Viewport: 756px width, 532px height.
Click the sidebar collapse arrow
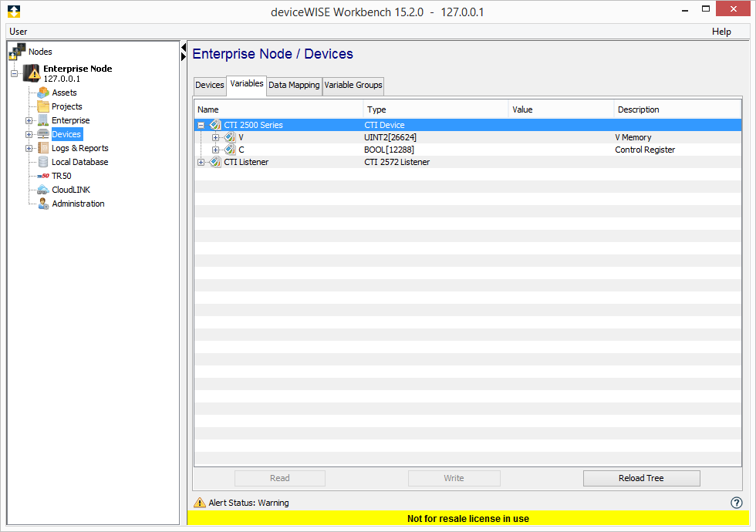(183, 46)
